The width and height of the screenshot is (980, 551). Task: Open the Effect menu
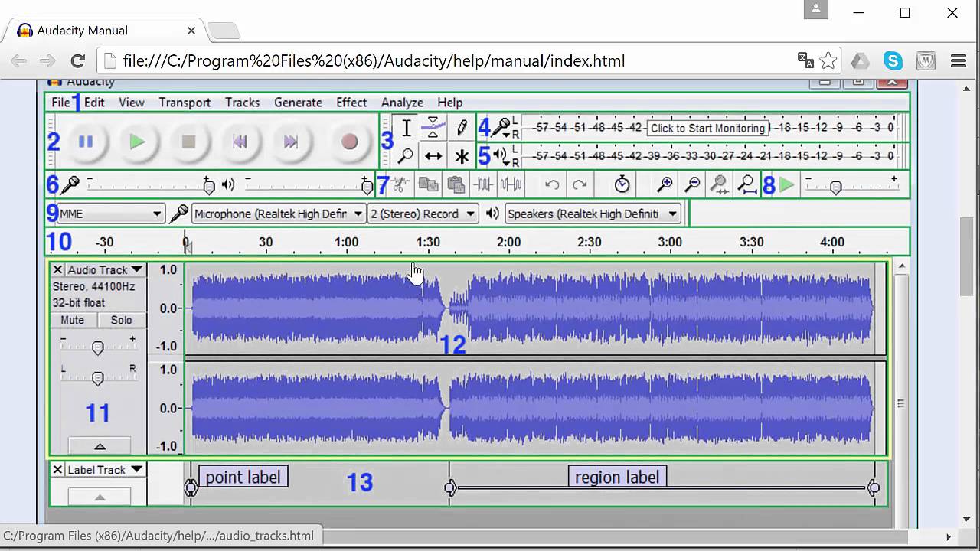351,103
